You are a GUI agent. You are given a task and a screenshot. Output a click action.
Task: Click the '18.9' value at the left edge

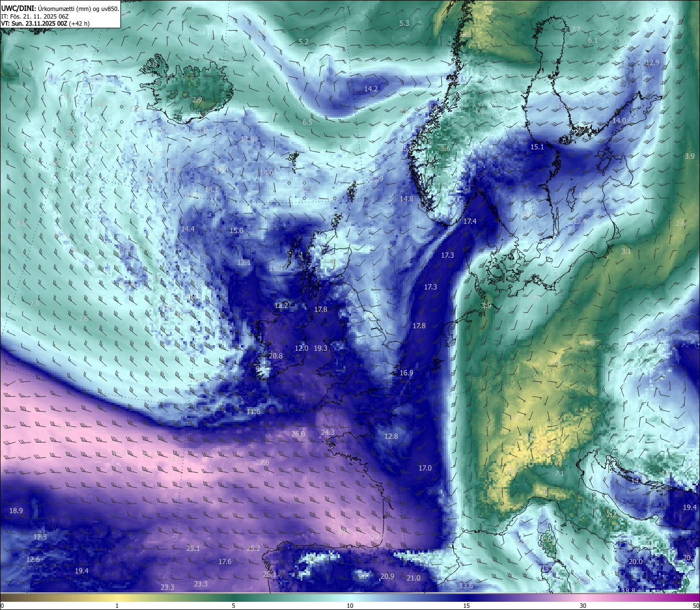point(16,511)
